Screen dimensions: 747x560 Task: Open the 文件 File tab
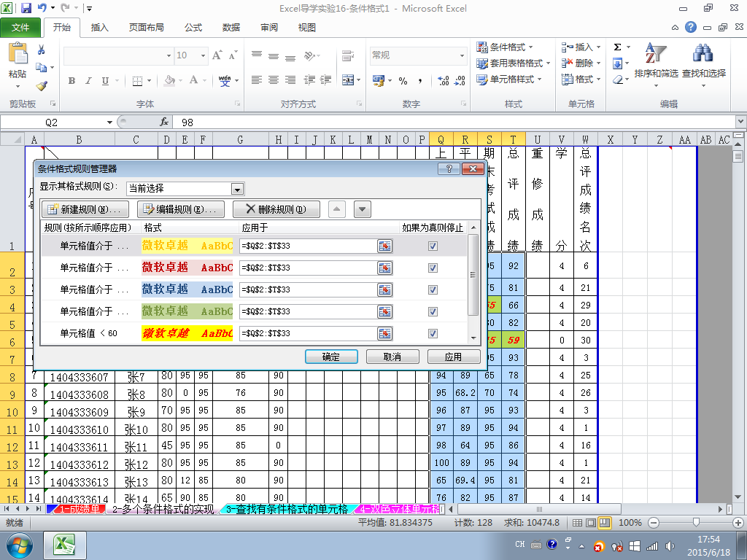point(20,28)
